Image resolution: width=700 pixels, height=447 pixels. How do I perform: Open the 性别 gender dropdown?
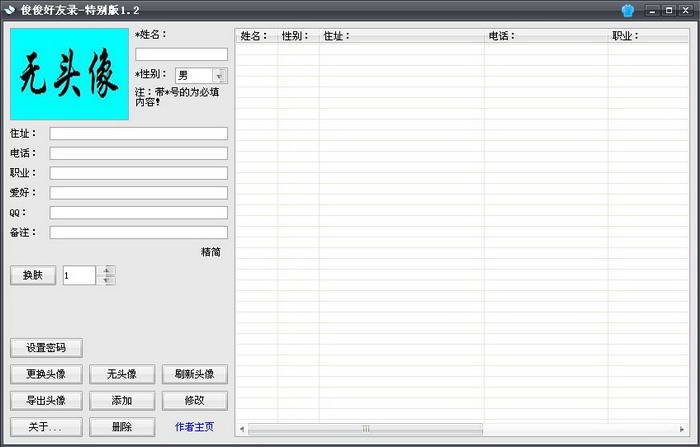coord(219,75)
